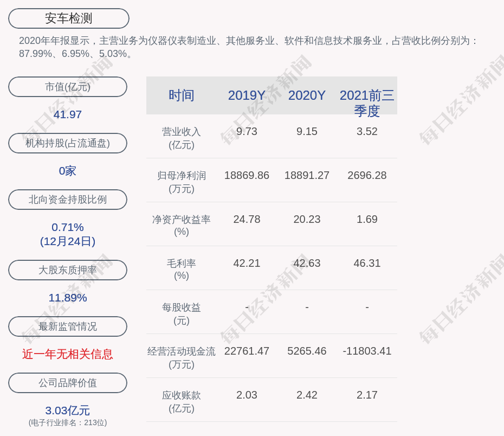Select the 2021前三季度 column header
Viewport: 504px width, 436px height.
click(x=367, y=102)
